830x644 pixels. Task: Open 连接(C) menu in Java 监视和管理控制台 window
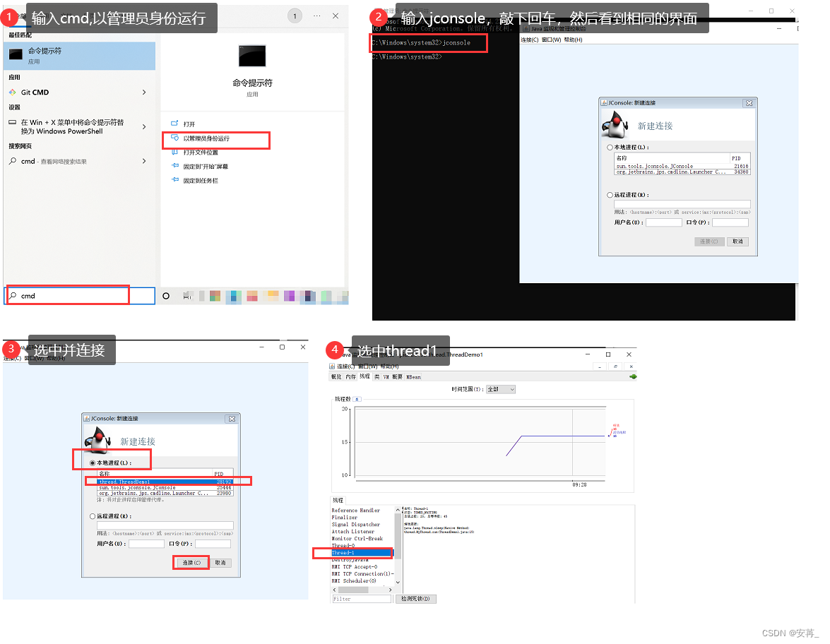pyautogui.click(x=529, y=40)
